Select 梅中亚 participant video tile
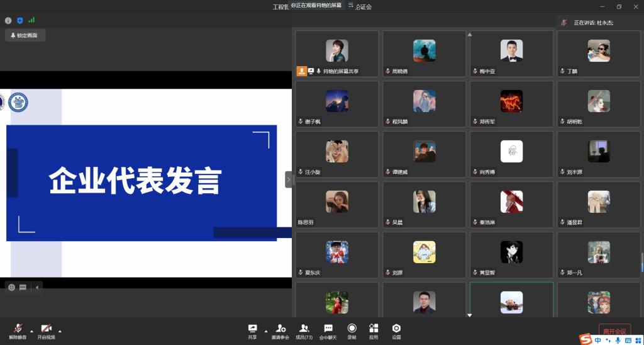 (x=511, y=54)
